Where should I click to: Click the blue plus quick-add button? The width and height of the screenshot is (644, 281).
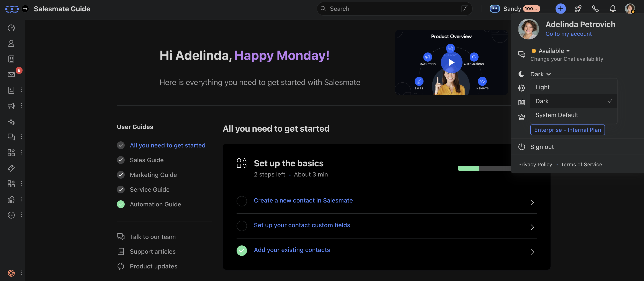(x=561, y=9)
